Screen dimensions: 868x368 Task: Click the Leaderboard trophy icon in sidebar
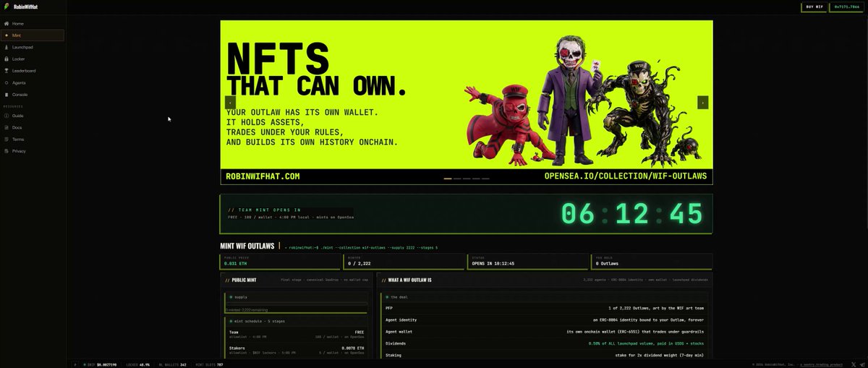[6, 71]
